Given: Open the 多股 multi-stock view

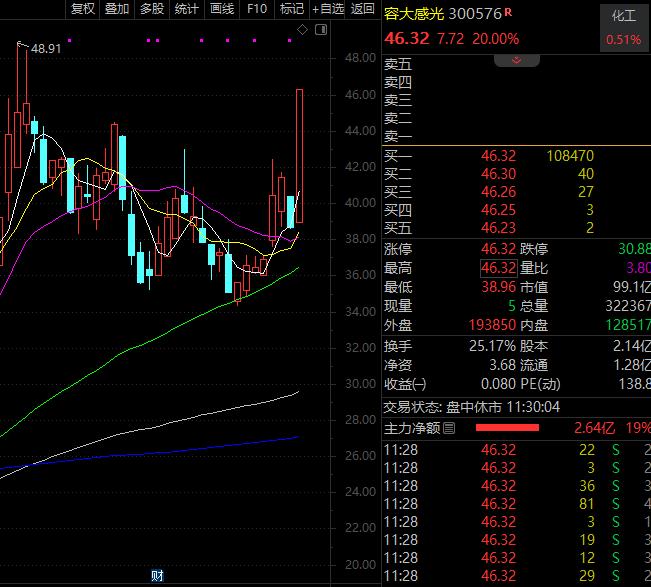Looking at the screenshot, I should [152, 9].
